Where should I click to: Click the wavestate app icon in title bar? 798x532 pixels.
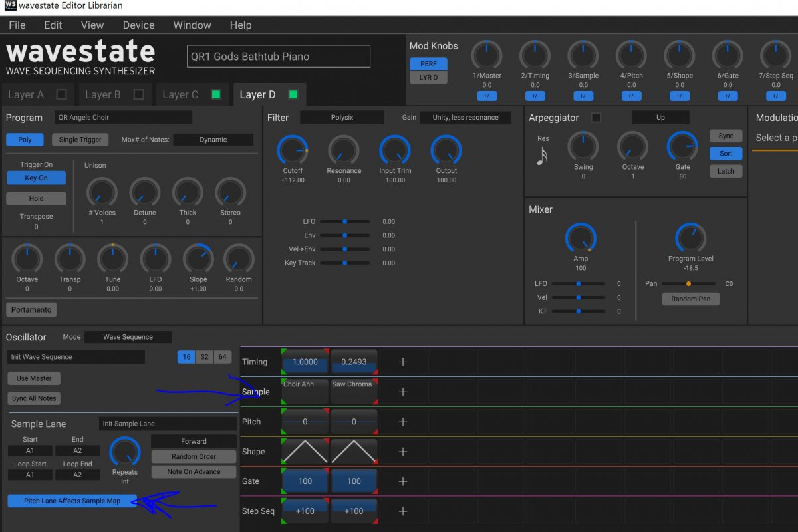[10, 7]
